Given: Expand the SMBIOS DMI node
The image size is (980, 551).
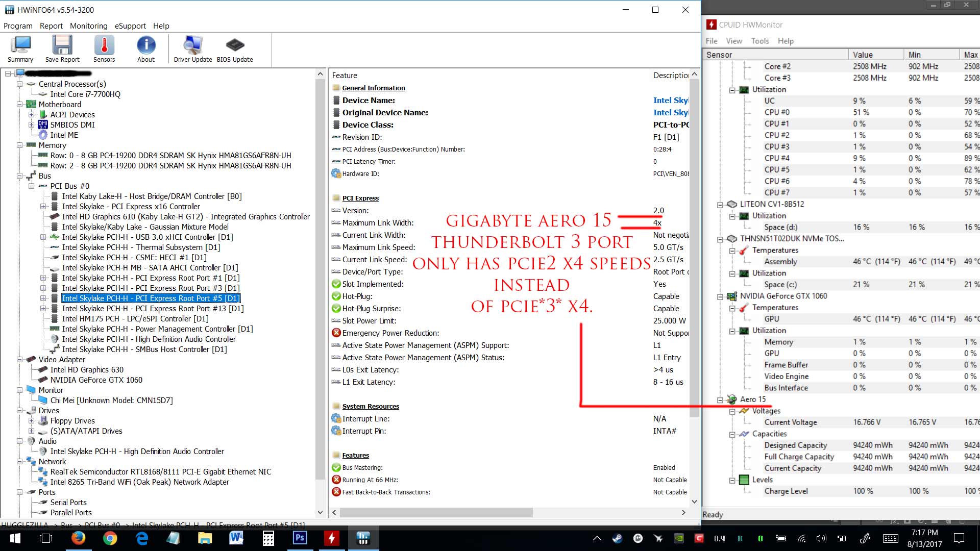Looking at the screenshot, I should click(x=31, y=125).
